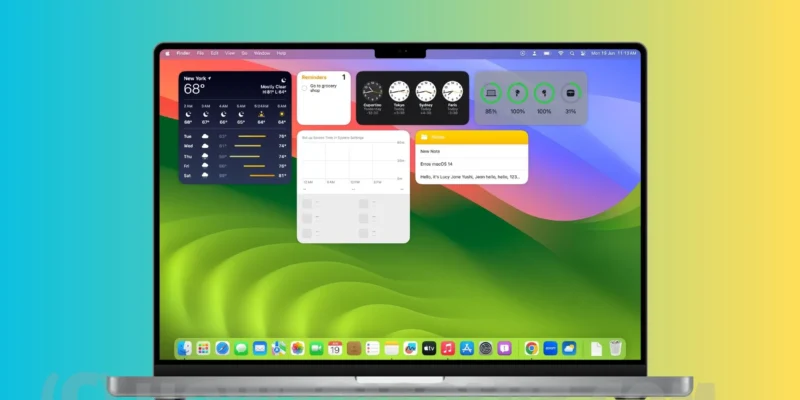Open Finder from the dock
The width and height of the screenshot is (800, 400).
[185, 348]
